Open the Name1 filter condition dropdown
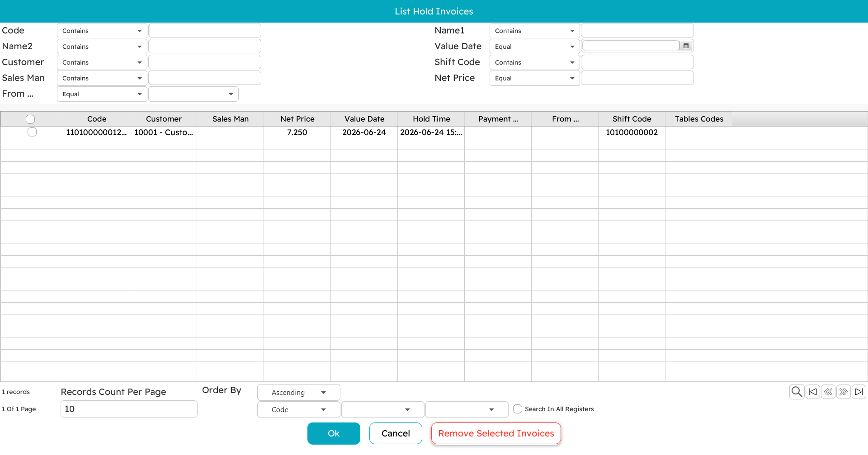The image size is (868, 455). click(534, 31)
